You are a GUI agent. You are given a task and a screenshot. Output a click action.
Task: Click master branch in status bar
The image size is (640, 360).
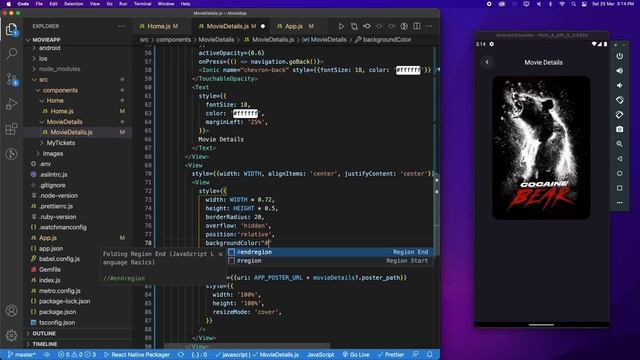coord(22,355)
